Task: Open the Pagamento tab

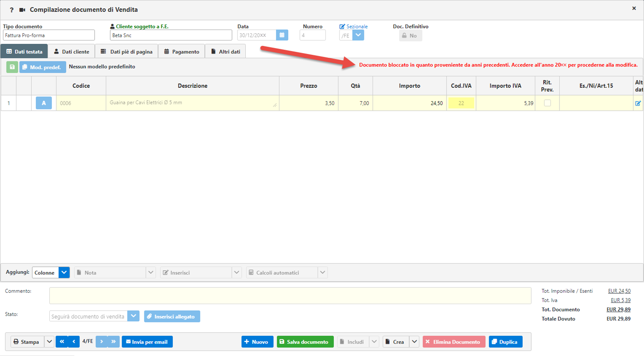Action: tap(181, 52)
